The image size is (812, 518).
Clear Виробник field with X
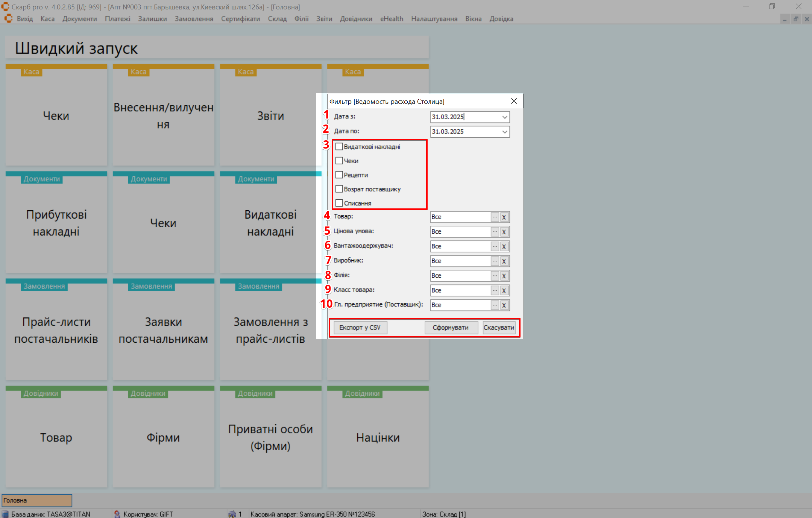coord(504,261)
